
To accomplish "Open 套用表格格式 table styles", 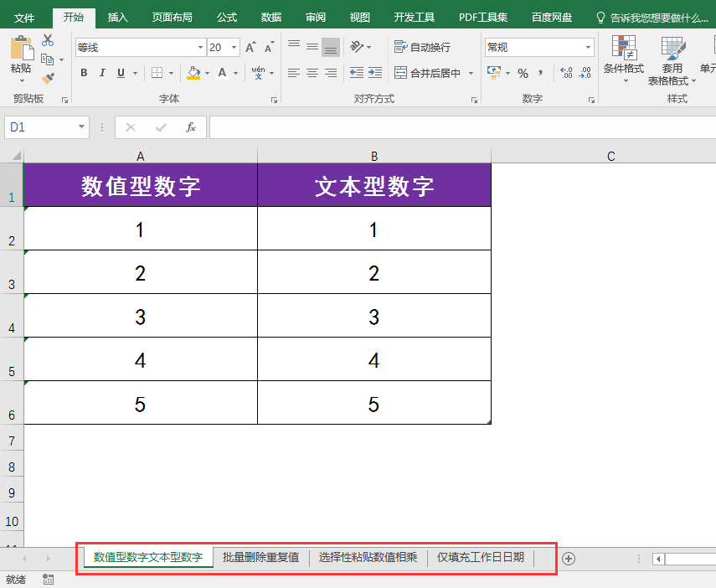I will point(672,61).
